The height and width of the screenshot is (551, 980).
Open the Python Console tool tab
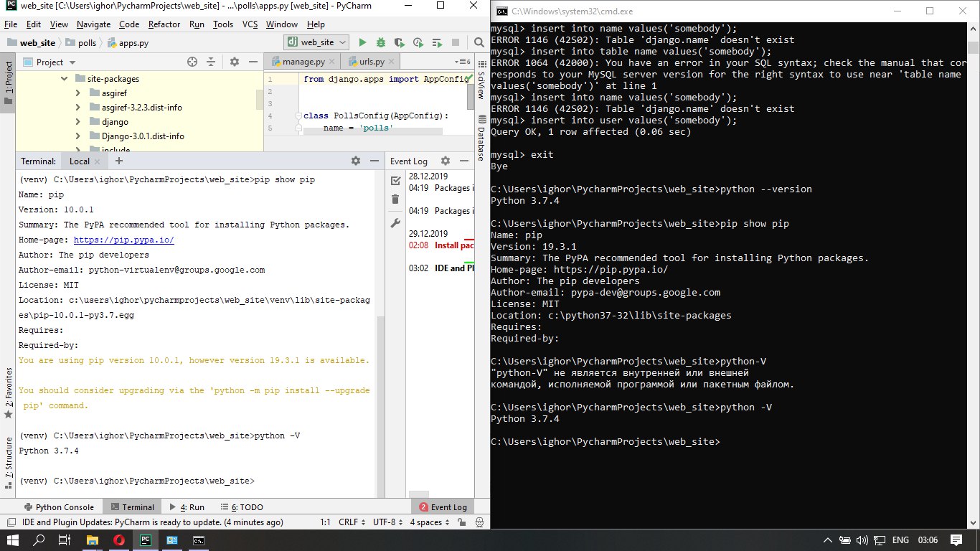coord(58,507)
